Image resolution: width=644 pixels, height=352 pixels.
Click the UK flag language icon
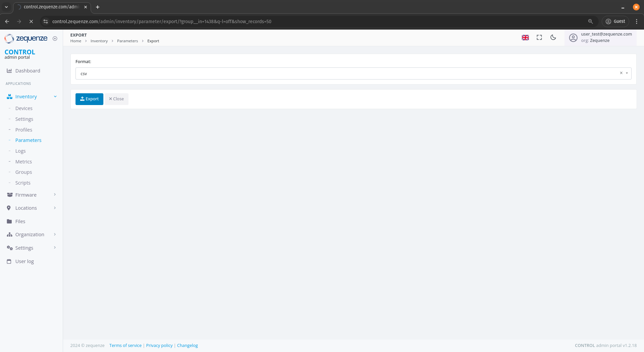(525, 38)
